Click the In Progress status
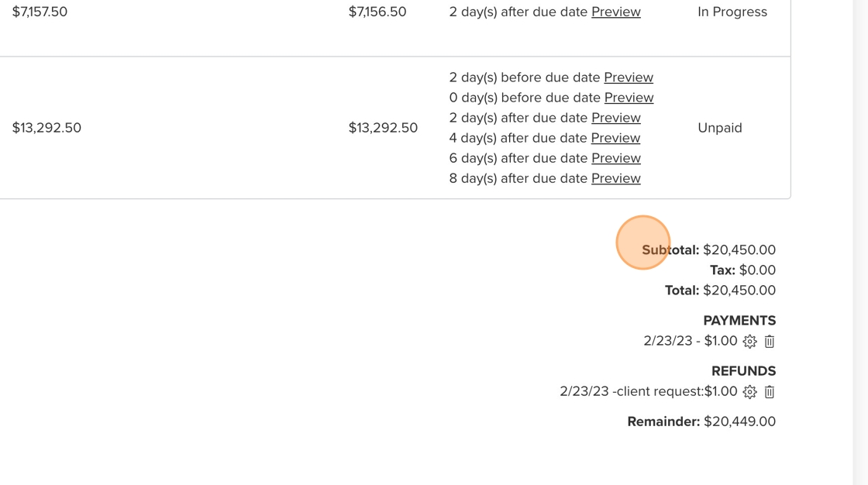868x485 pixels. [732, 12]
